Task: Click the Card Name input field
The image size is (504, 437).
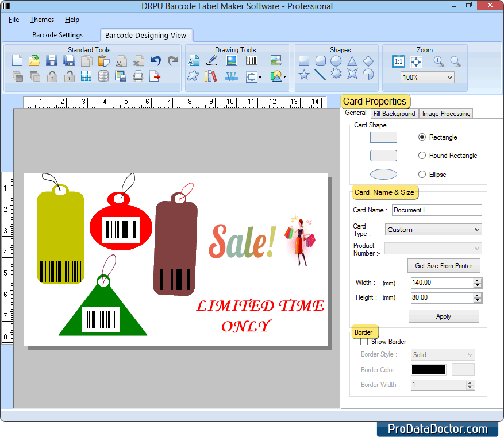Action: (437, 210)
